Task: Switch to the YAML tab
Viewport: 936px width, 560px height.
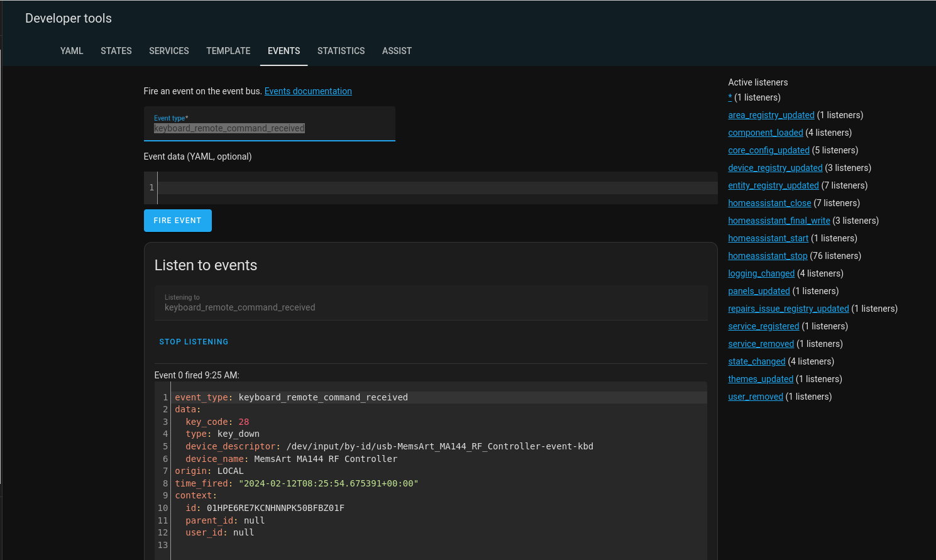Action: point(72,51)
